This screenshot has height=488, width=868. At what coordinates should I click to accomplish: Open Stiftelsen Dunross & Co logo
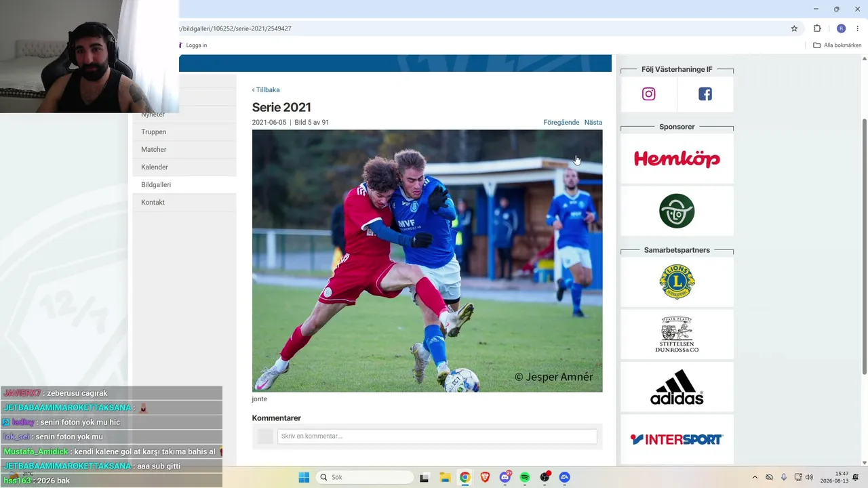(677, 335)
